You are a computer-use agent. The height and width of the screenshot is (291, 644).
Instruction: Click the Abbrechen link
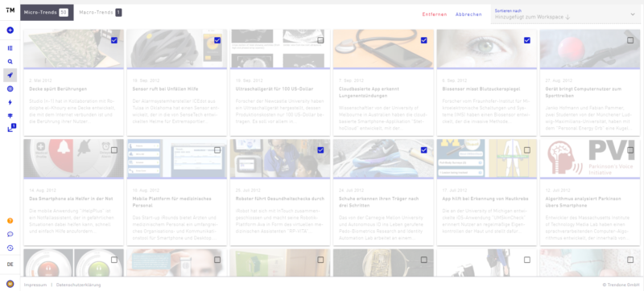coord(469,14)
